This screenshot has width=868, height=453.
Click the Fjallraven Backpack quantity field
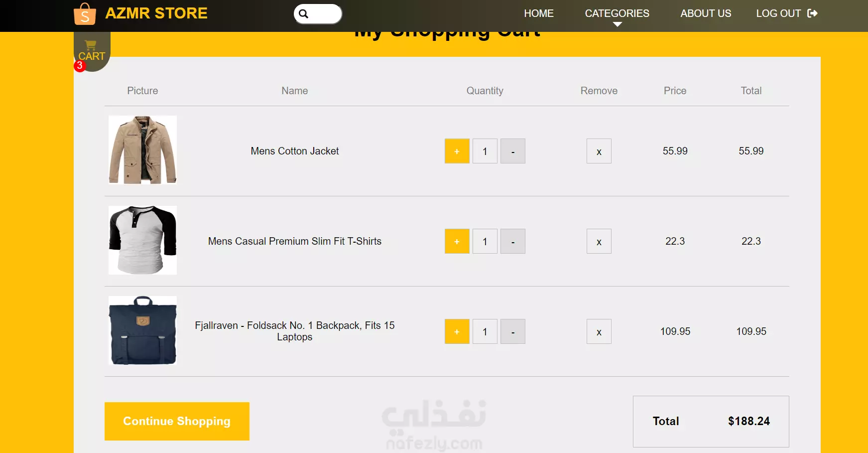[485, 331]
